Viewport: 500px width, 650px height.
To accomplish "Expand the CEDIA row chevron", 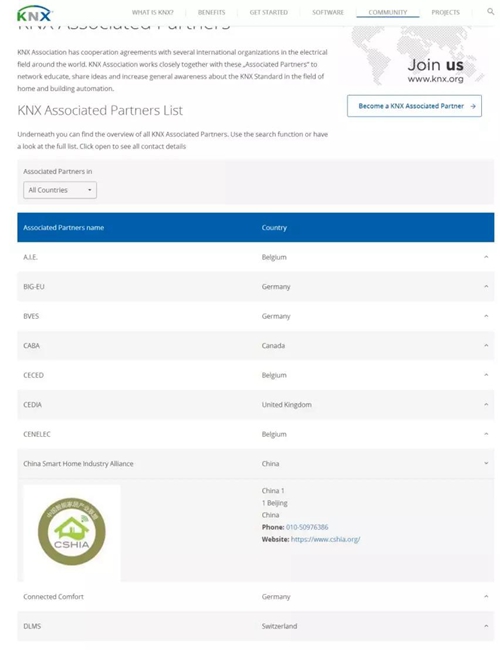I will pyautogui.click(x=486, y=405).
